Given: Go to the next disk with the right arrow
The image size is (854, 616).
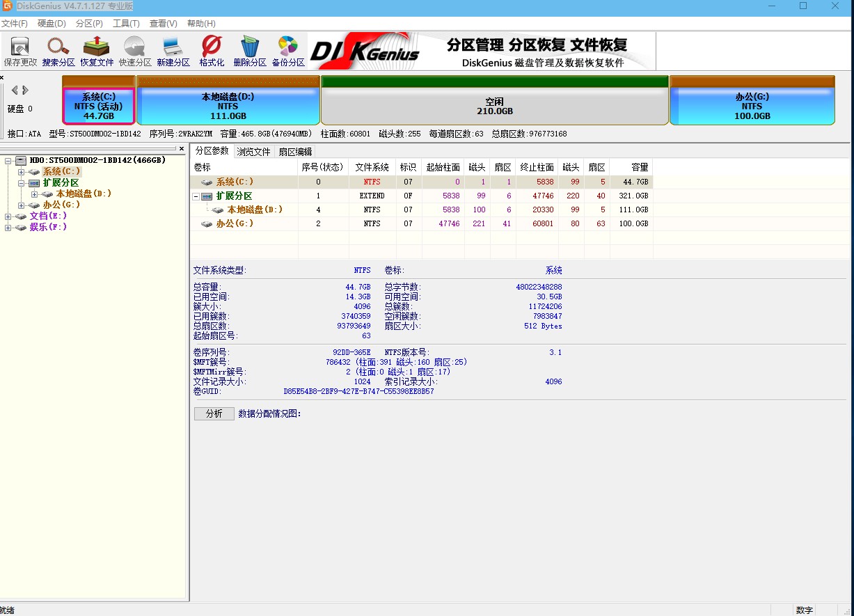Looking at the screenshot, I should pyautogui.click(x=25, y=90).
